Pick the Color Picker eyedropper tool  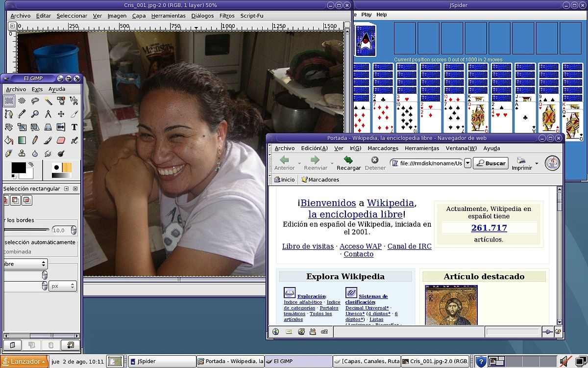[x=22, y=114]
